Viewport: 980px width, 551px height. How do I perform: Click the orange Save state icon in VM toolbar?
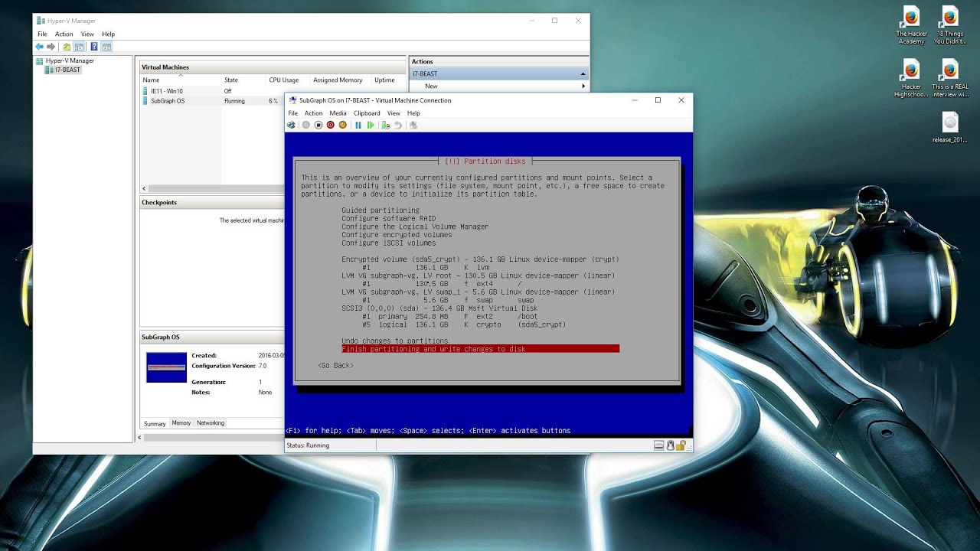(x=342, y=125)
